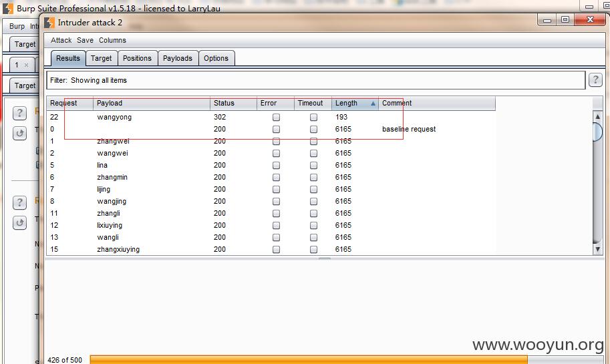Switch to the Results tab

68,58
